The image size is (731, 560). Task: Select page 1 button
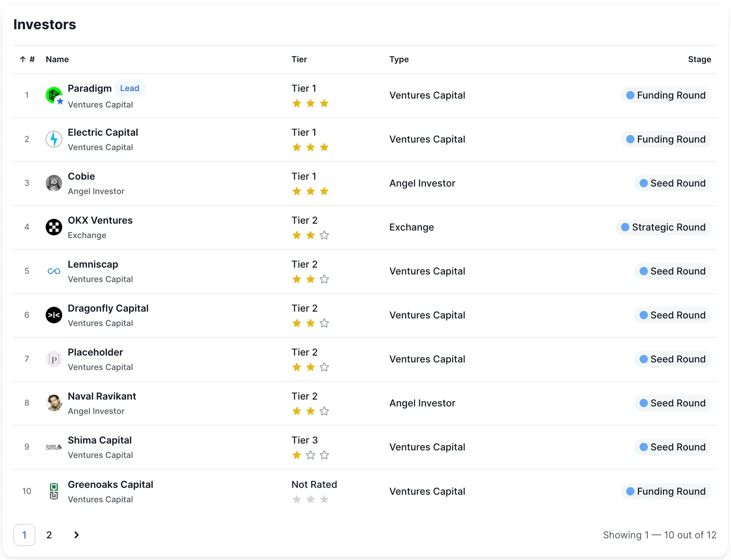tap(24, 535)
